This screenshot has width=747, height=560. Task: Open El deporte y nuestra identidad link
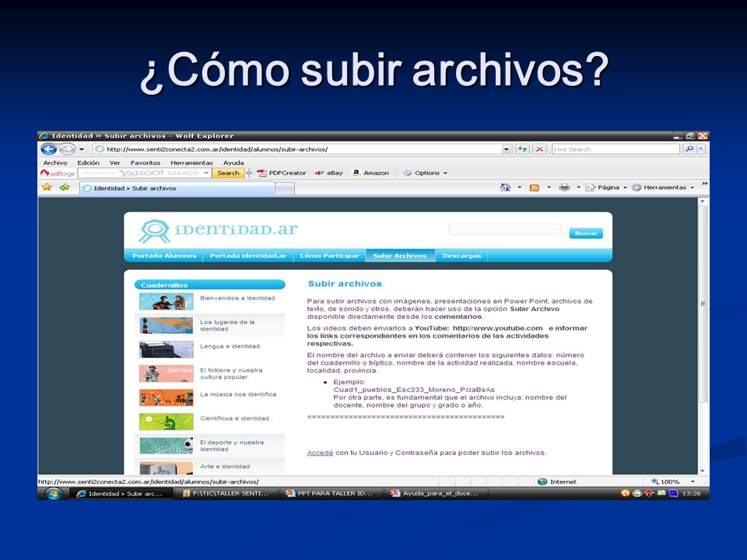[x=232, y=446]
